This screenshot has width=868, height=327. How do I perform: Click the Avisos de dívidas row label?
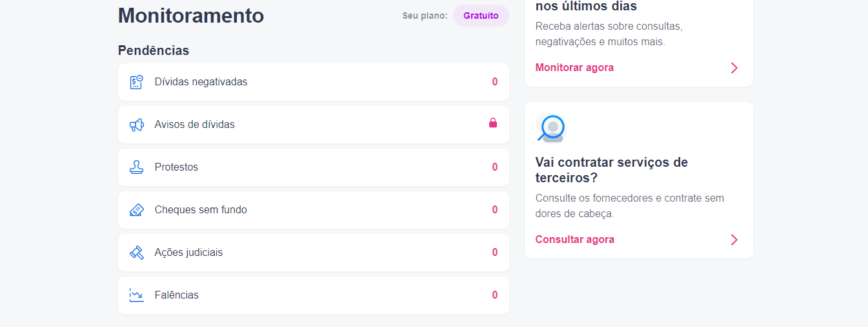coord(194,125)
